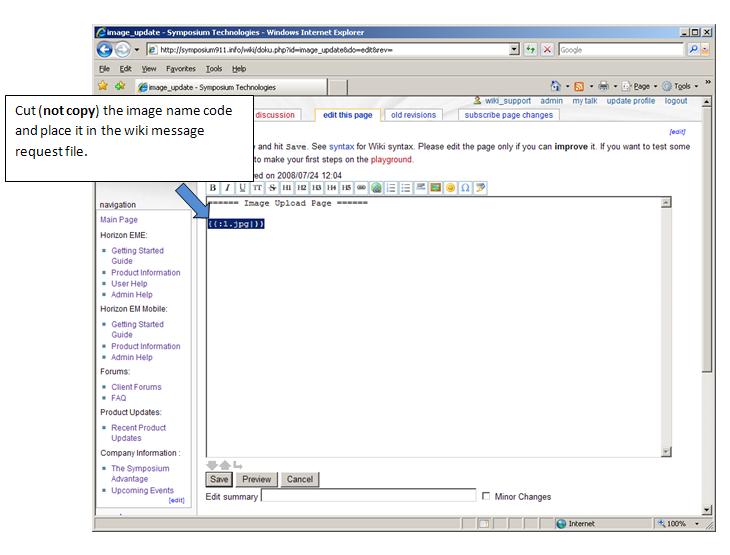Click the browser Refresh button
This screenshot has width=730, height=555.
[x=530, y=49]
